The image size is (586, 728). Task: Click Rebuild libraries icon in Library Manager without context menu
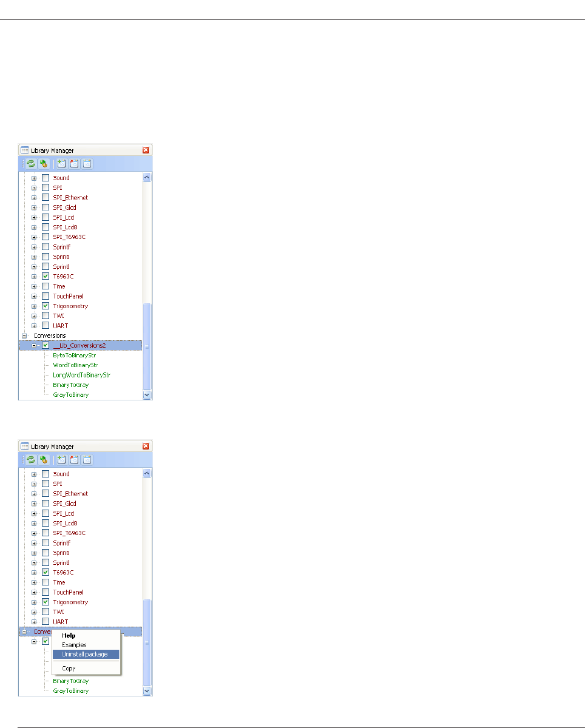(43, 164)
